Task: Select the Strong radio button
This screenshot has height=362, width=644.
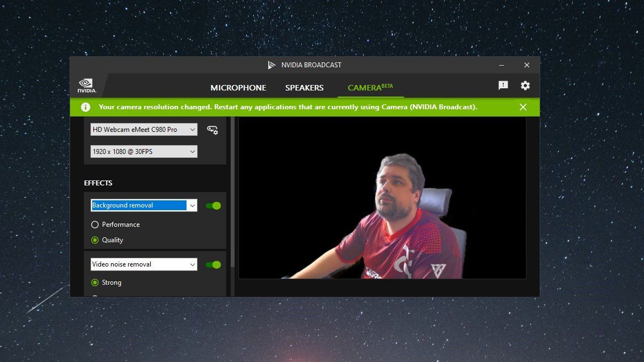Action: [95, 283]
